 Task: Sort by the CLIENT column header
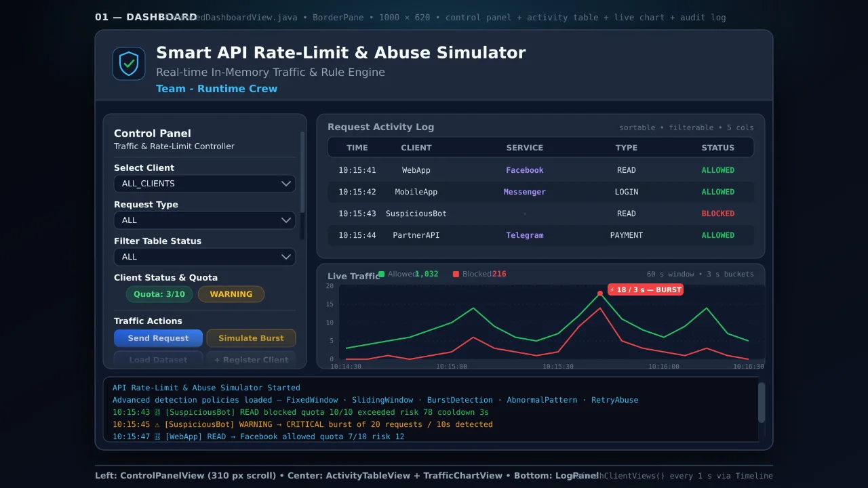click(416, 148)
